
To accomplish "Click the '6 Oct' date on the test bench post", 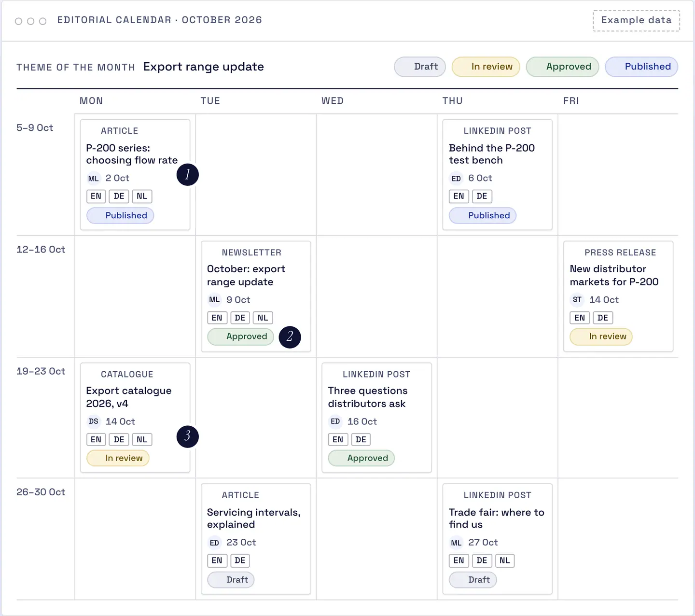I will 480,178.
